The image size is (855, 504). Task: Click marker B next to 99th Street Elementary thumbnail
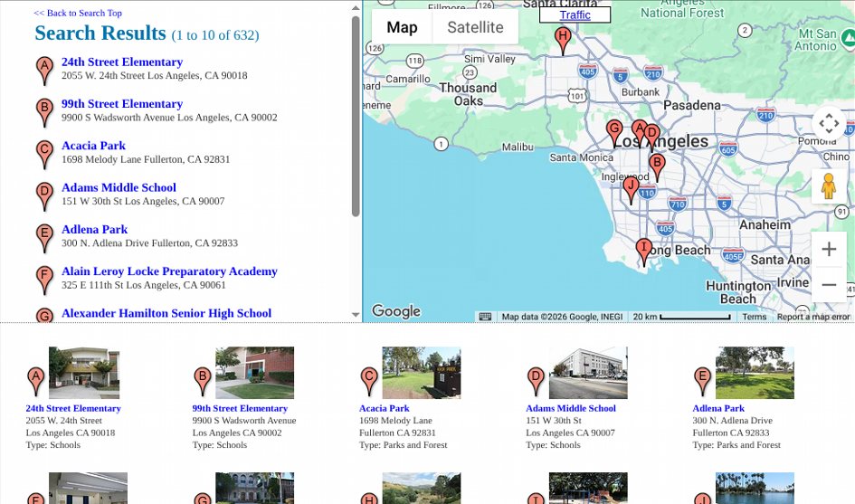pos(203,381)
